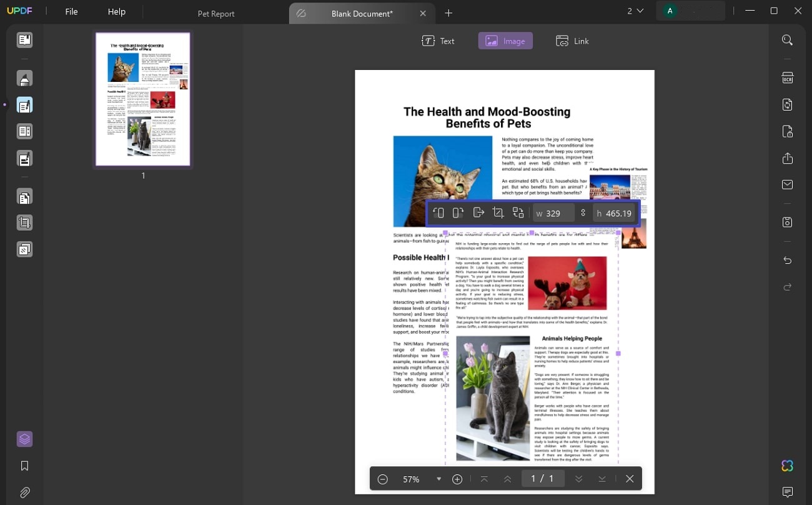This screenshot has width=812, height=505.
Task: Open the window count dropdown near account avatar
Action: tap(636, 11)
